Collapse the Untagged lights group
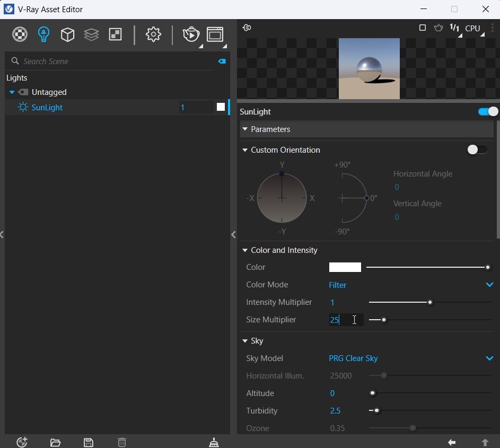Image resolution: width=500 pixels, height=448 pixels. 12,92
